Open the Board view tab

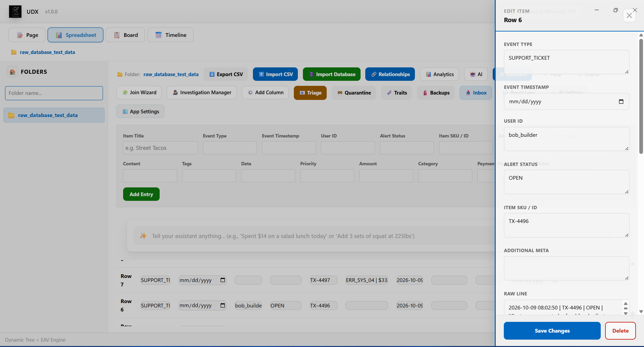pos(125,35)
